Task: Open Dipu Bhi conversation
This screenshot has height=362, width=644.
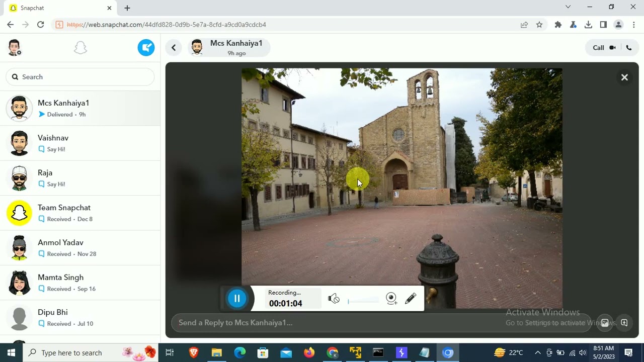Action: (x=80, y=318)
